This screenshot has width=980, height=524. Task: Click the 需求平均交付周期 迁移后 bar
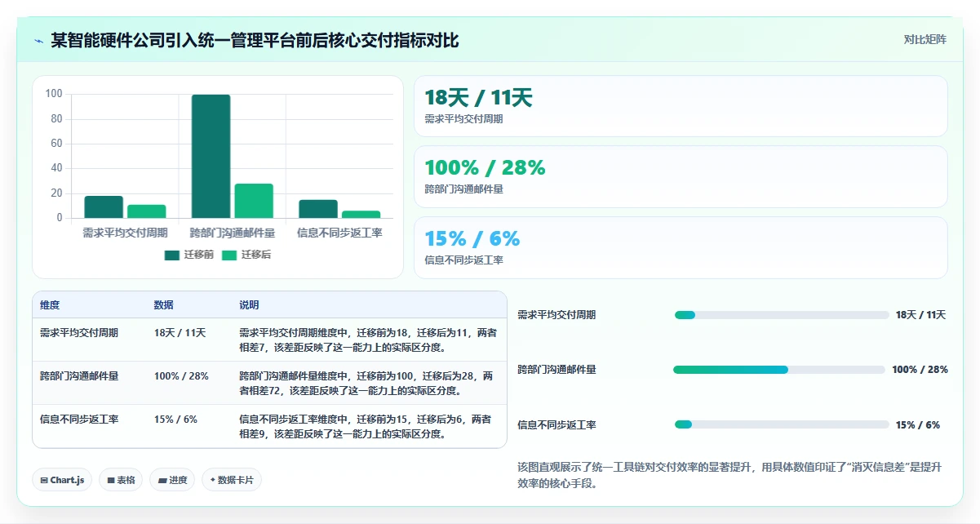tap(147, 211)
